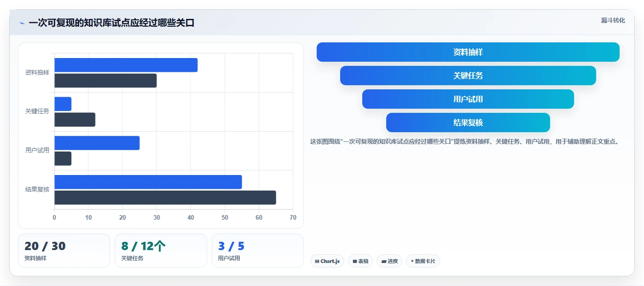
Task: Click the 用户试用 funnel stage bar
Action: (468, 99)
